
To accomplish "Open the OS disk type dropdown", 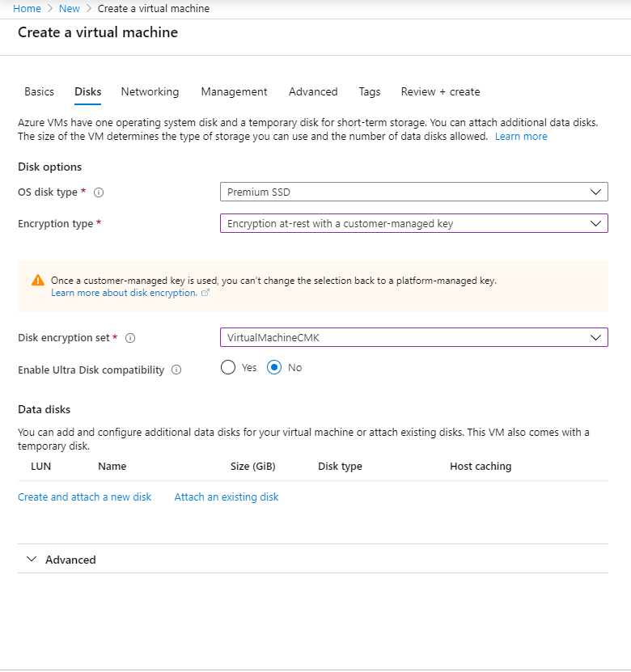I will (x=413, y=192).
